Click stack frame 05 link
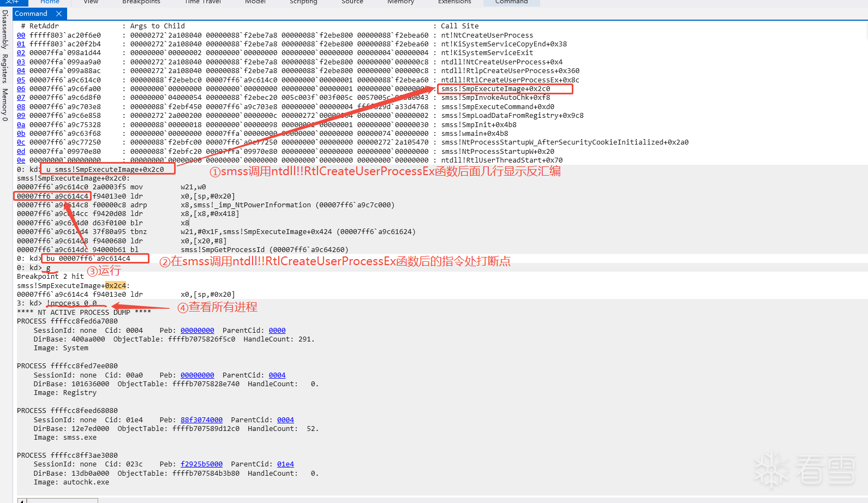 coord(21,80)
